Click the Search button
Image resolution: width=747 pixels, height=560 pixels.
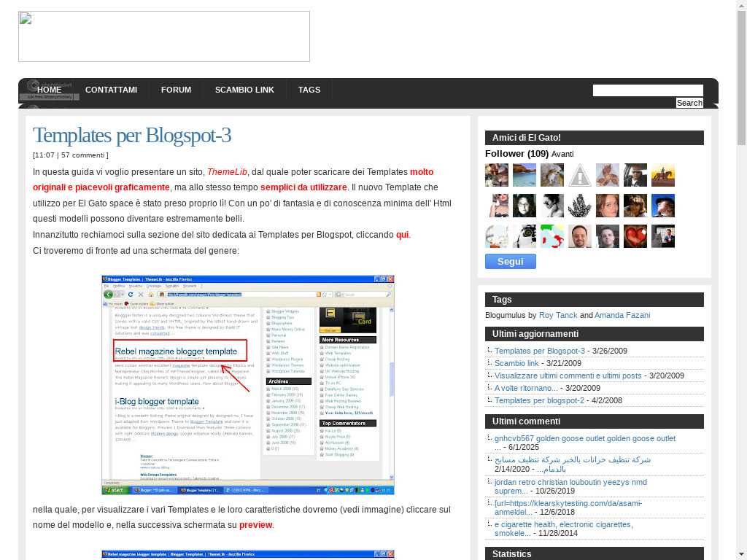689,103
